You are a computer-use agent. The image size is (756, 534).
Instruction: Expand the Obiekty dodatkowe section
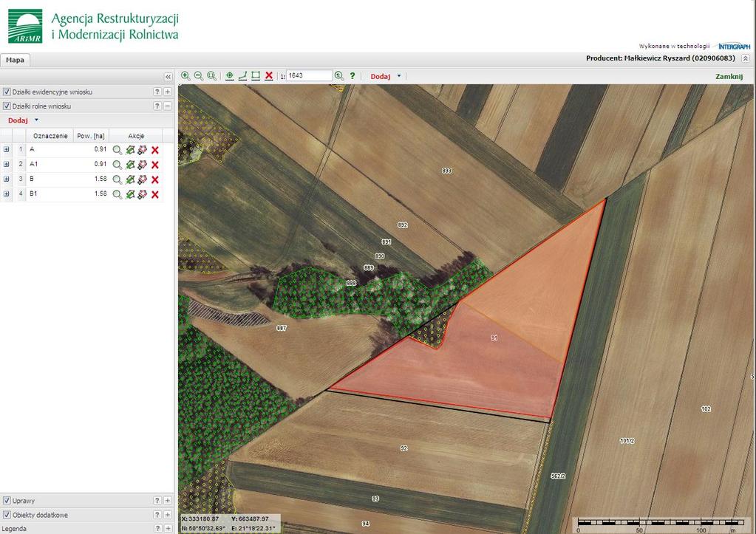coord(167,515)
